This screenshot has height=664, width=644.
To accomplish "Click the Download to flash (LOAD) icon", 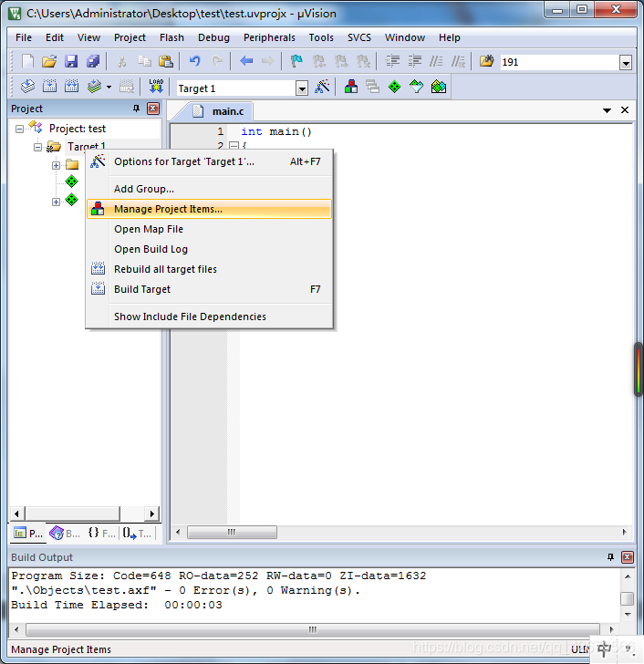I will [x=156, y=88].
